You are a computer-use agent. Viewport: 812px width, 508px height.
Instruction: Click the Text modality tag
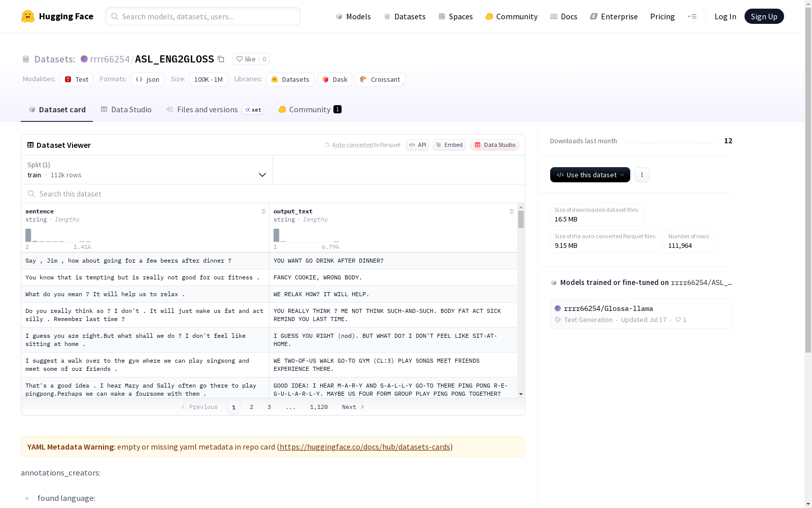click(x=76, y=79)
